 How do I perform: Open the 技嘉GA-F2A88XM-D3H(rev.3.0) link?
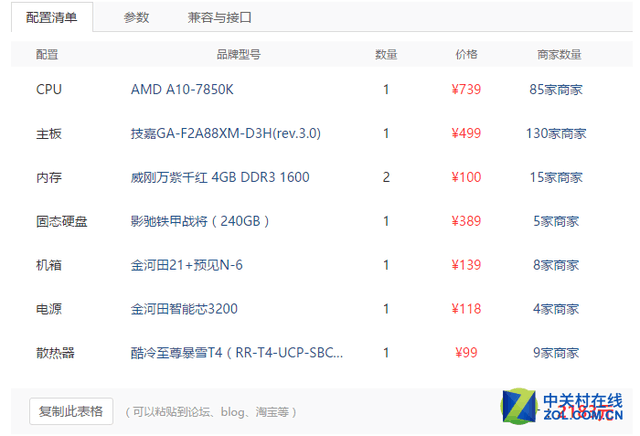pos(226,133)
